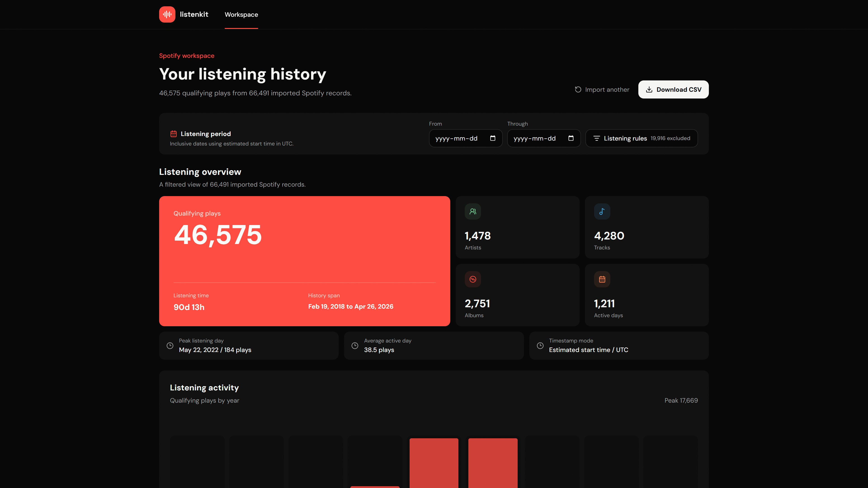This screenshot has height=488, width=868.
Task: Expand the Listening rules filter
Action: pos(642,138)
